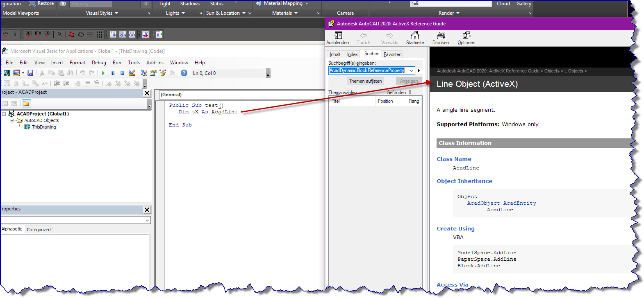
Task: Run the macro with the green play icon
Action: (103, 73)
